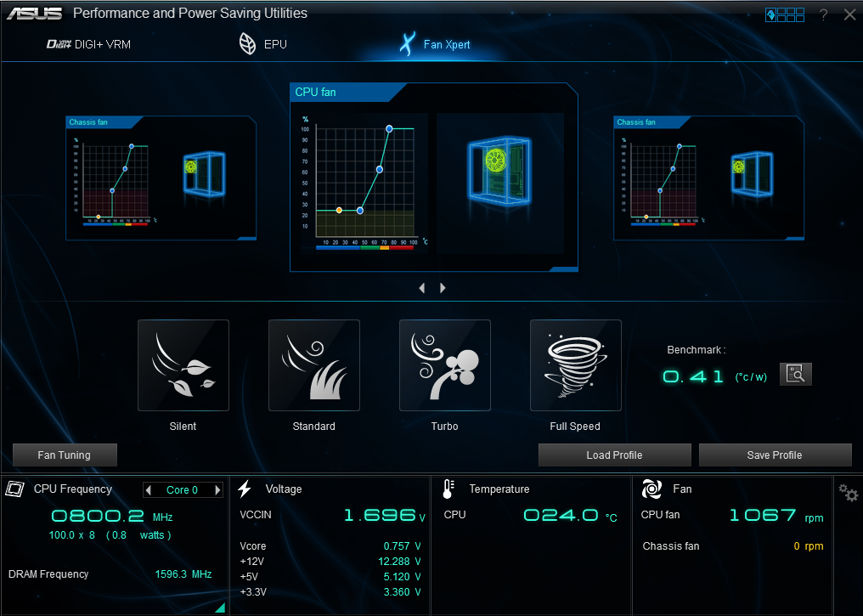This screenshot has width=863, height=616.
Task: Click the CPU fan curve 100% control point
Action: pos(389,129)
